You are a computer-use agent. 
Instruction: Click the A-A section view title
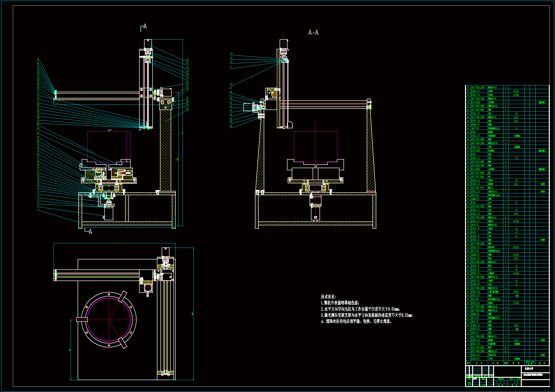[x=313, y=32]
